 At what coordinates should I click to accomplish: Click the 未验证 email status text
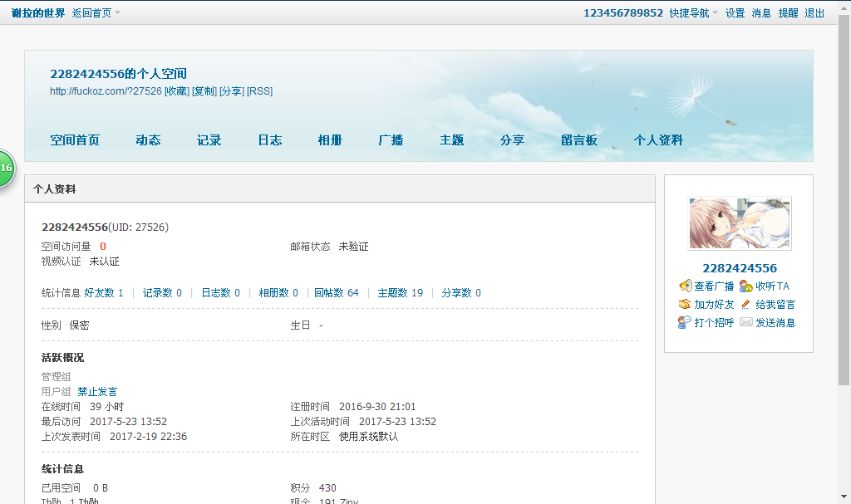point(353,247)
